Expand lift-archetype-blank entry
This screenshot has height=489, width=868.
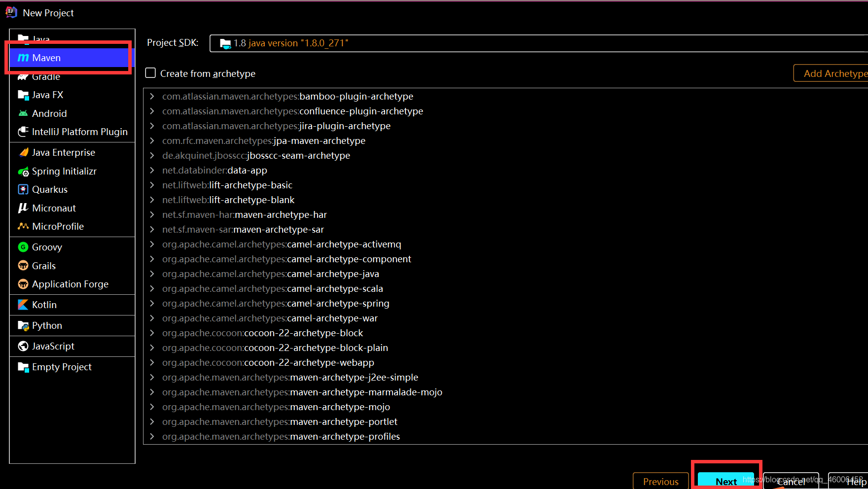click(x=152, y=200)
